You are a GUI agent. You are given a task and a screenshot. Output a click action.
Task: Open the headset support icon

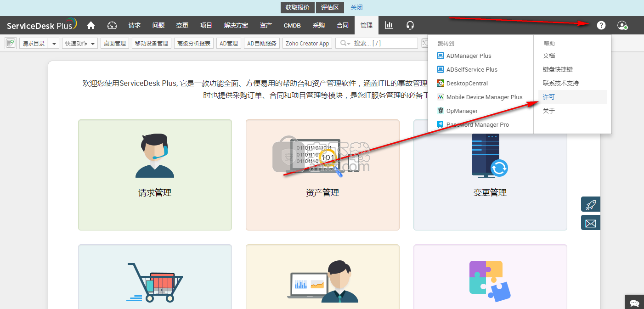(410, 25)
